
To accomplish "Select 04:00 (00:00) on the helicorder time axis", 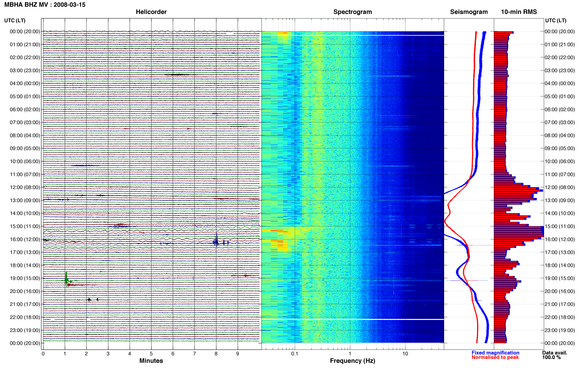I will 25,83.
